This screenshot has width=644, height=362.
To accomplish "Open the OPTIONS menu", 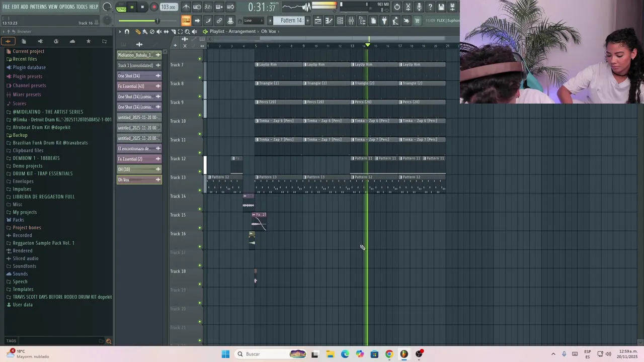I will click(x=67, y=7).
